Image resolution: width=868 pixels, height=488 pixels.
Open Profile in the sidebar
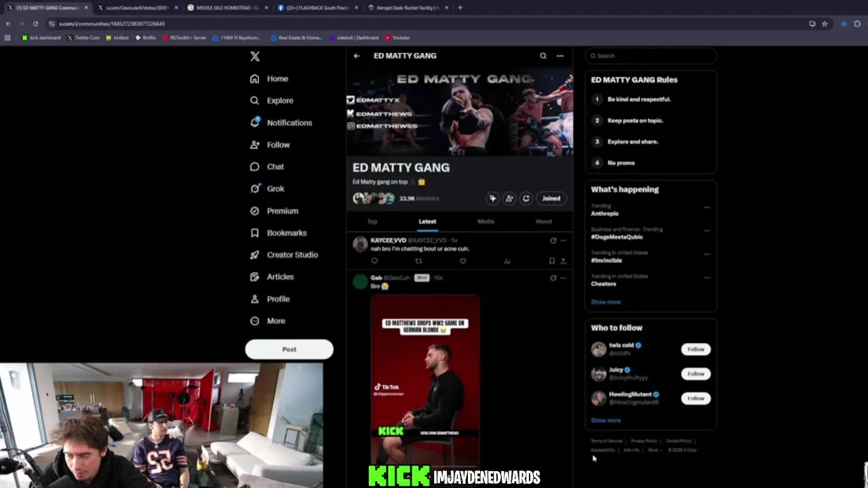270,299
